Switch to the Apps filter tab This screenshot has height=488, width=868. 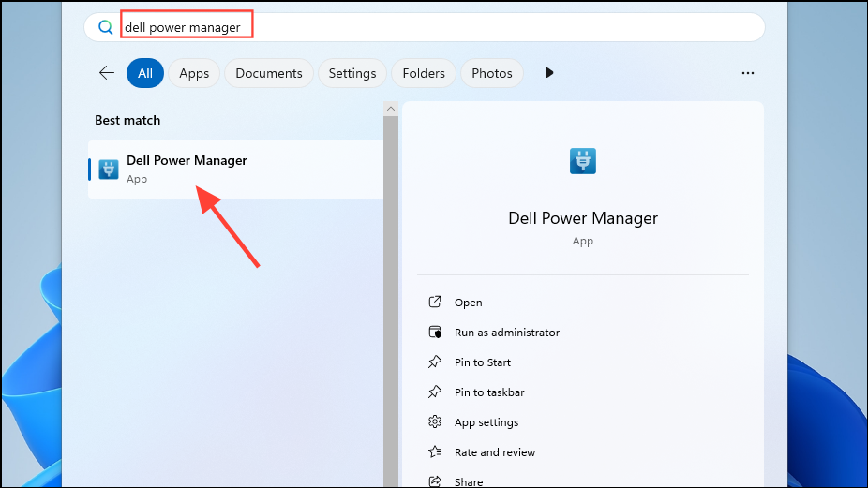[194, 73]
